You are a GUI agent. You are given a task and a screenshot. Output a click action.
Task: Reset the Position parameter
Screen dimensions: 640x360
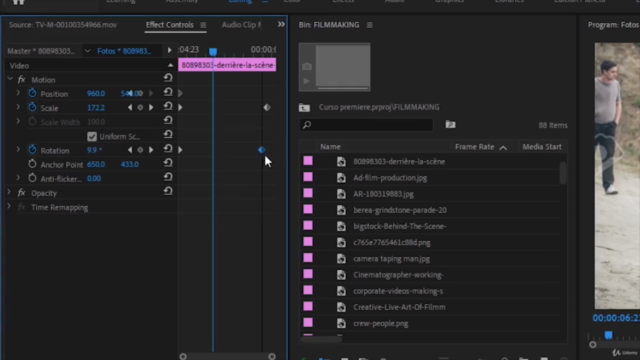168,93
